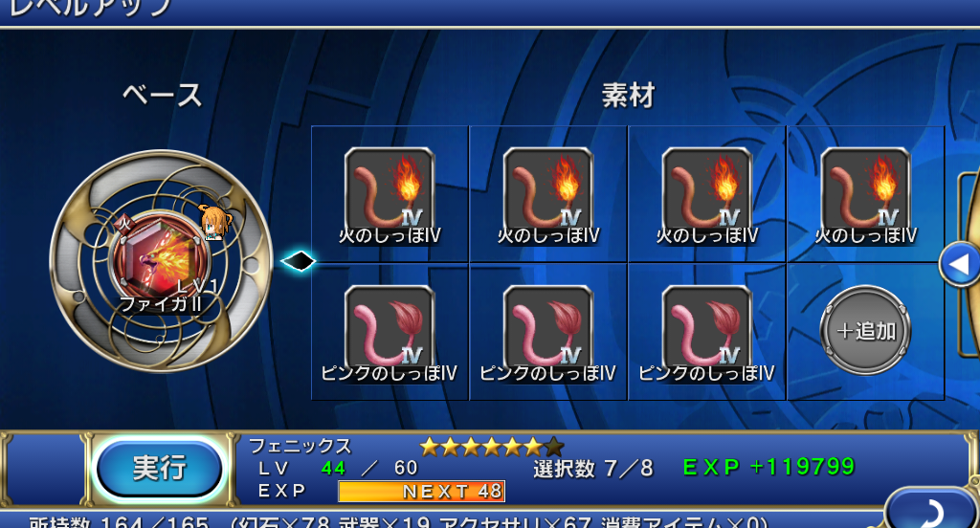Select the first 火のしっぽIV material icon
The image size is (980, 528).
pos(390,190)
